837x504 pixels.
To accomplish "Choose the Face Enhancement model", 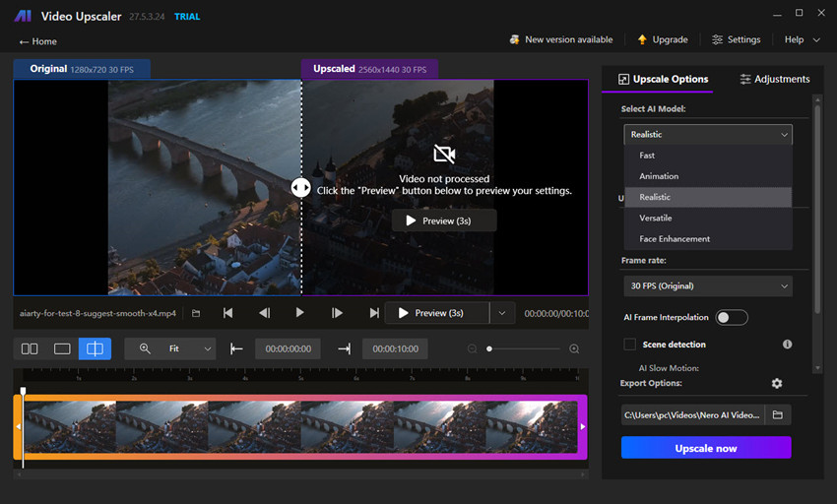I will 708,238.
